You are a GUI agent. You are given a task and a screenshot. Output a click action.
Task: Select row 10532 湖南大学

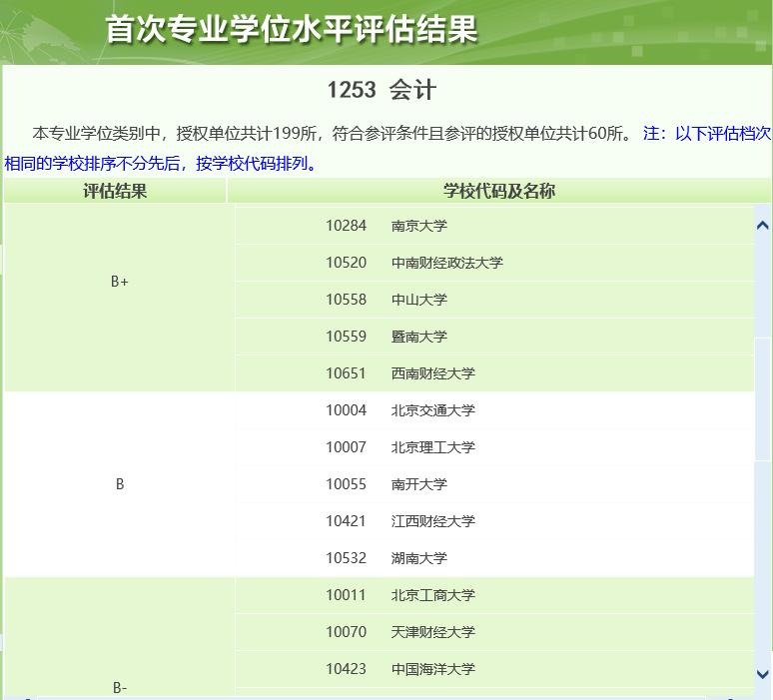pyautogui.click(x=494, y=558)
